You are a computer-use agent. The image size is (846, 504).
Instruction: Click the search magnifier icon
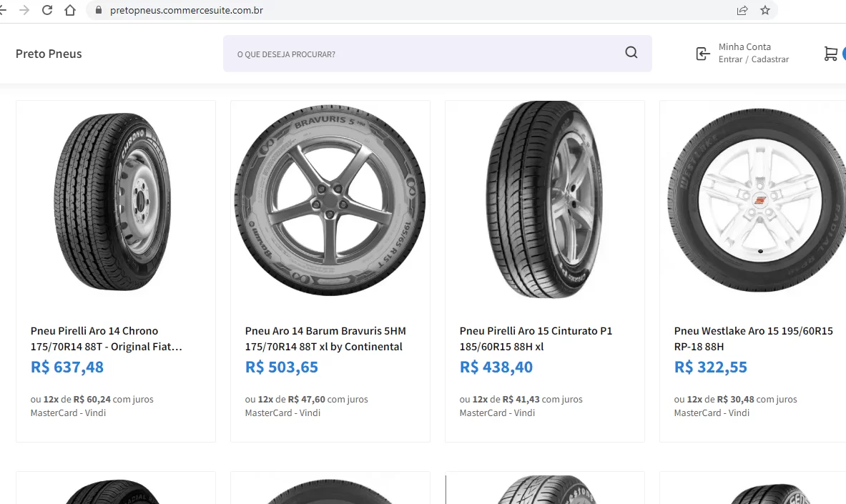pyautogui.click(x=631, y=52)
